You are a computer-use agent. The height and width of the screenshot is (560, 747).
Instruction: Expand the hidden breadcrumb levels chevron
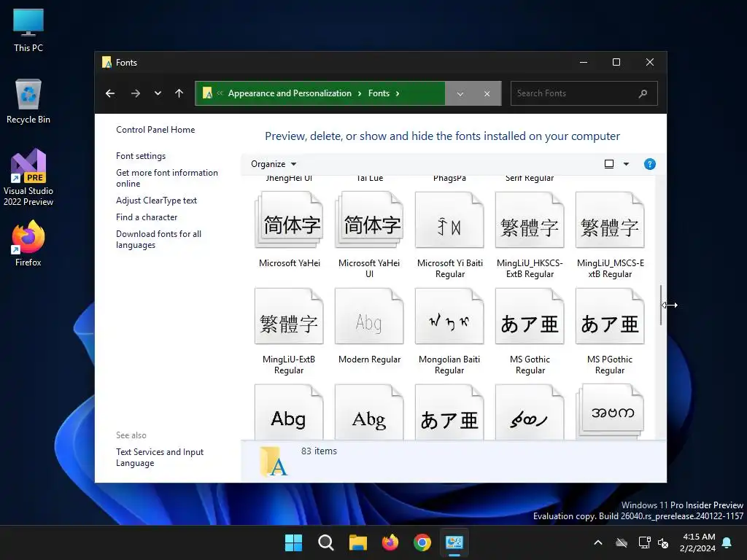220,93
